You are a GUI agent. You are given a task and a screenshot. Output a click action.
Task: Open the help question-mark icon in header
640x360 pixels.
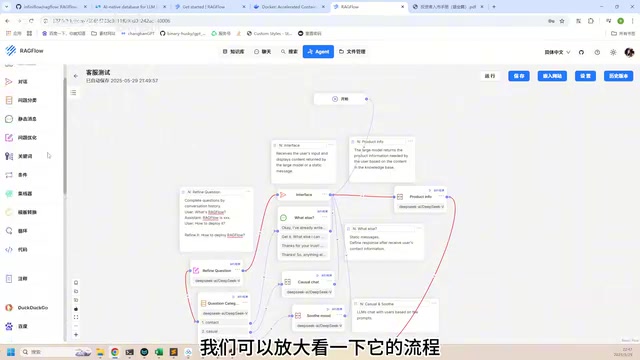click(597, 52)
